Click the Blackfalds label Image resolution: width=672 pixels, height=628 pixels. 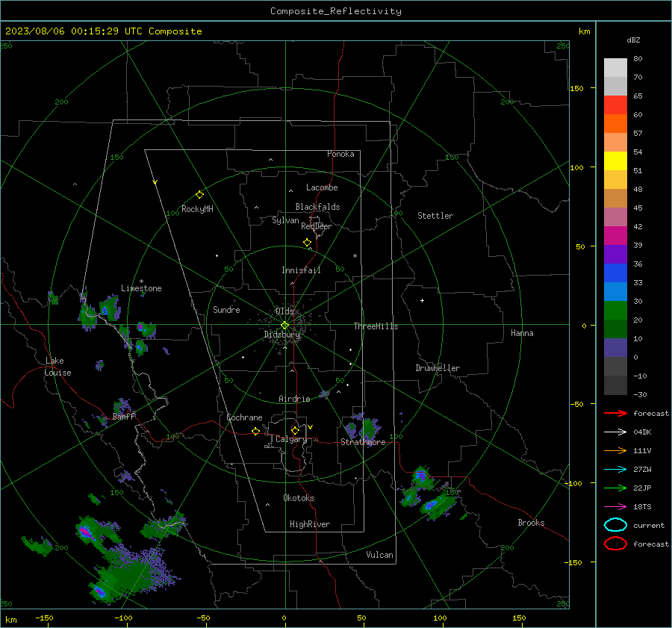(x=317, y=207)
